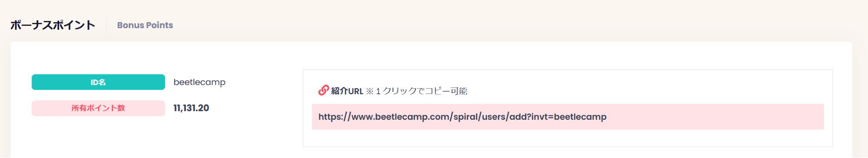Click the red chain-link icon beside 紹介URL
The image size is (868, 158).
(x=323, y=91)
